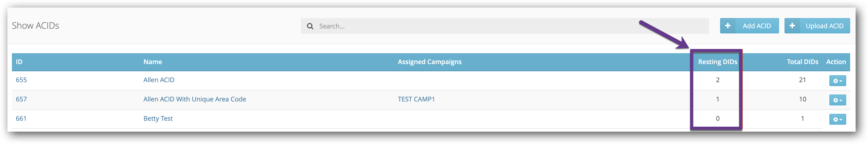The height and width of the screenshot is (144, 868).
Task: Focus the Search input field
Action: pyautogui.click(x=505, y=26)
